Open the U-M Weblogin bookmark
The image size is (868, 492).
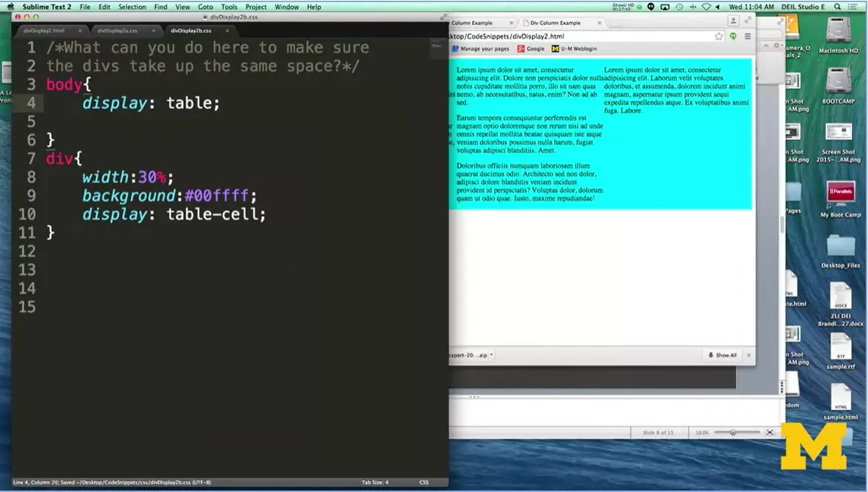(x=574, y=49)
